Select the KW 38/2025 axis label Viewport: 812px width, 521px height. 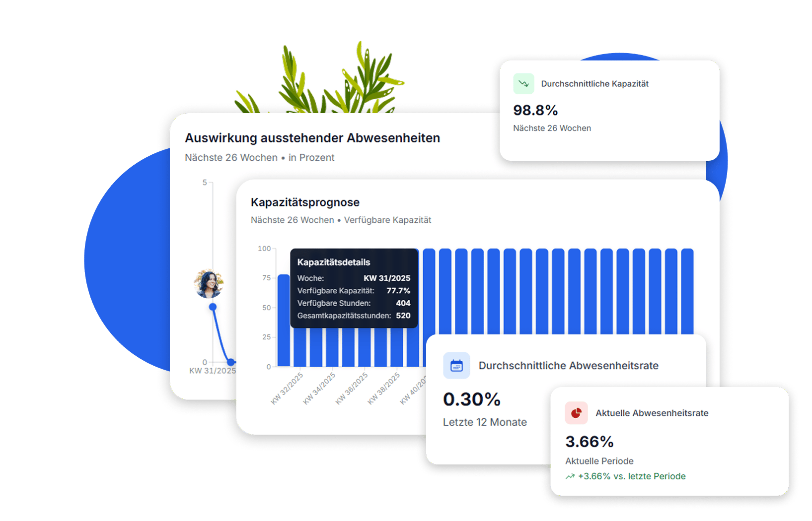(384, 389)
